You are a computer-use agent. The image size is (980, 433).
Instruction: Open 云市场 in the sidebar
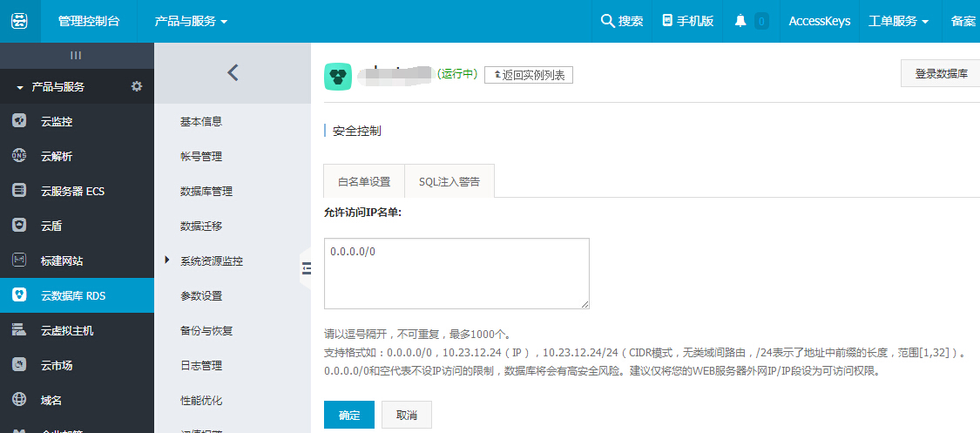56,365
